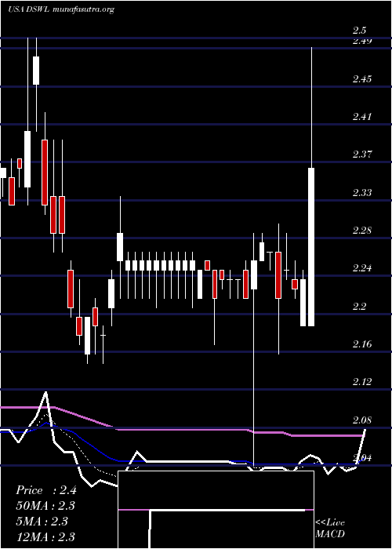Click the 2.12 price axis label
Viewport: 392px width, 549px height.
point(362,383)
